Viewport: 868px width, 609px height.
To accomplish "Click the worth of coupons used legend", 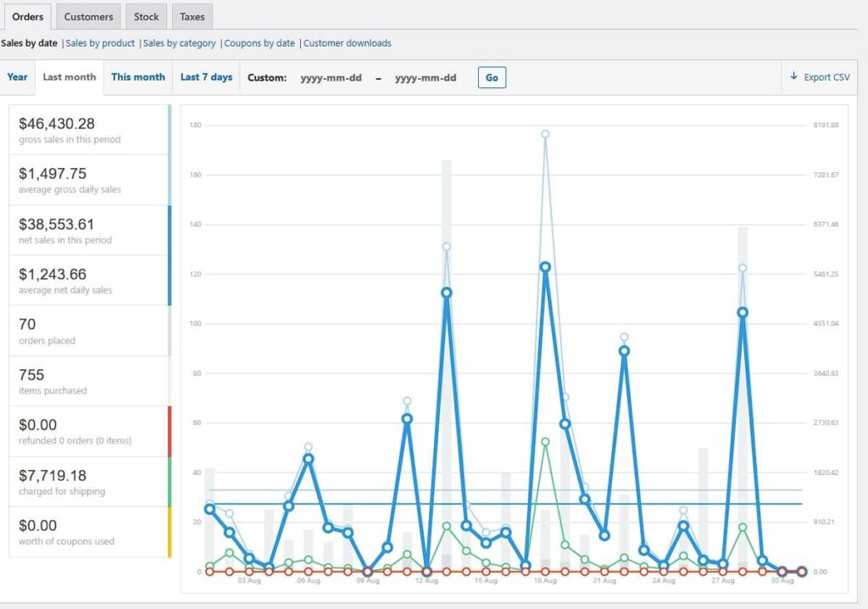I will (x=89, y=532).
